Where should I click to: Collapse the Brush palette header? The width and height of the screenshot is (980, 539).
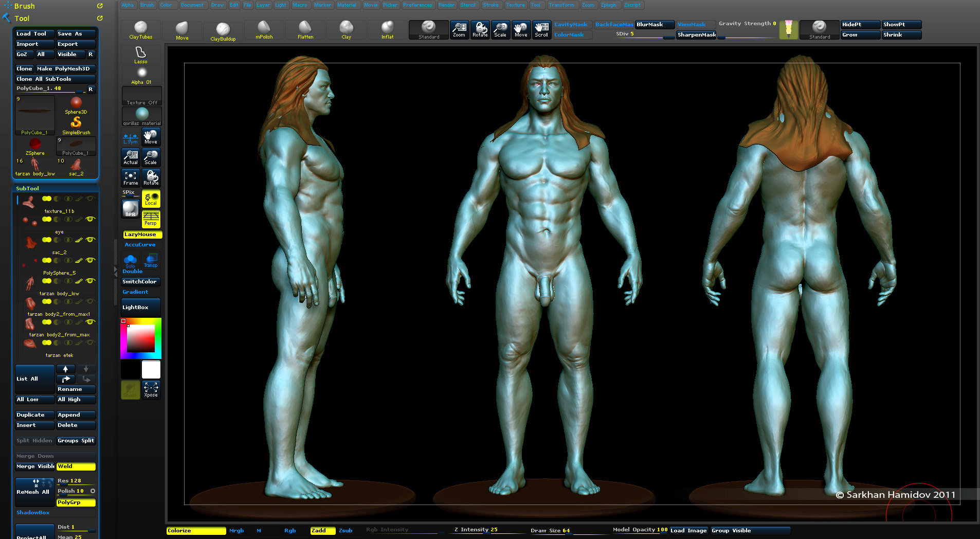24,6
